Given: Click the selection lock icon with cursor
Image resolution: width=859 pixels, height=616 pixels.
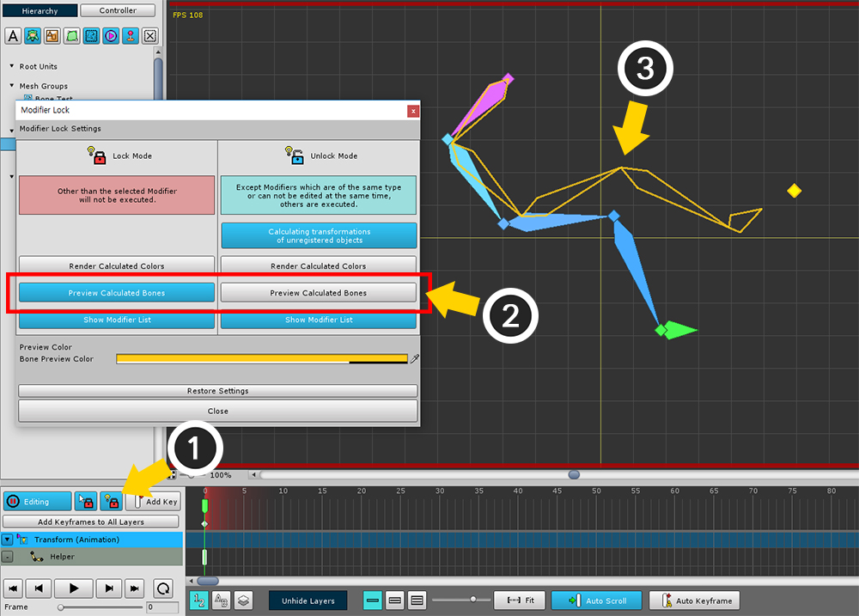Looking at the screenshot, I should tap(86, 501).
